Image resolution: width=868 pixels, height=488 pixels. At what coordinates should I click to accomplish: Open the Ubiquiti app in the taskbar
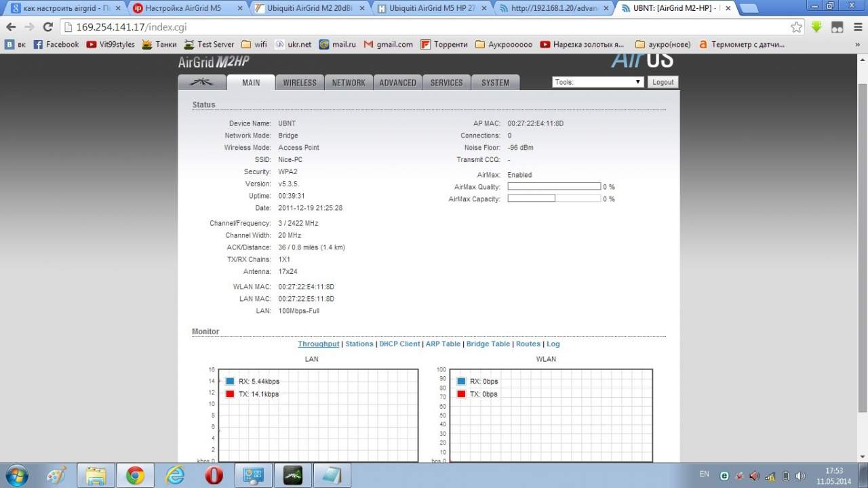[292, 475]
